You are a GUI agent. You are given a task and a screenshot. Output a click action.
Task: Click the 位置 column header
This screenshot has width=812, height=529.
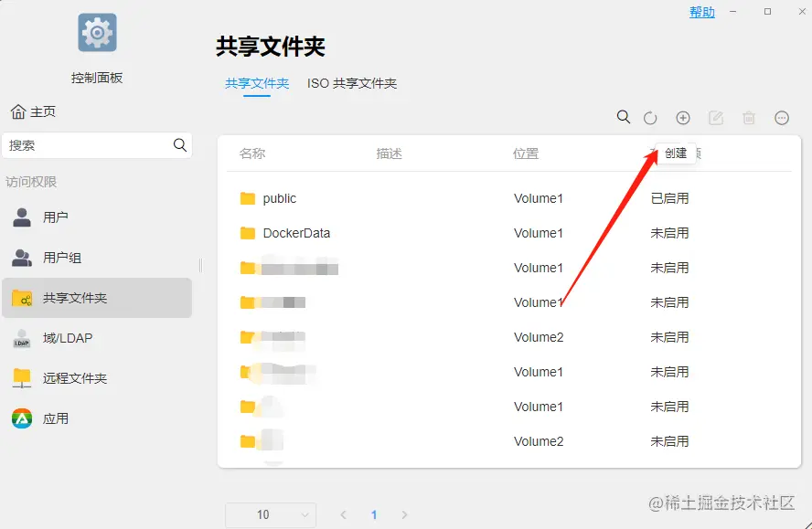pyautogui.click(x=526, y=153)
